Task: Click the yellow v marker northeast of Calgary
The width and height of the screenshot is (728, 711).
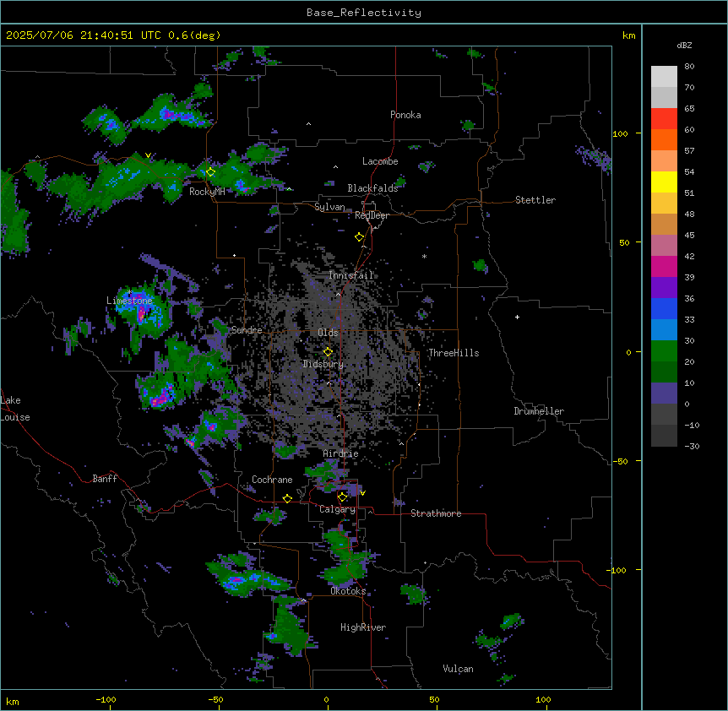Action: pos(362,493)
